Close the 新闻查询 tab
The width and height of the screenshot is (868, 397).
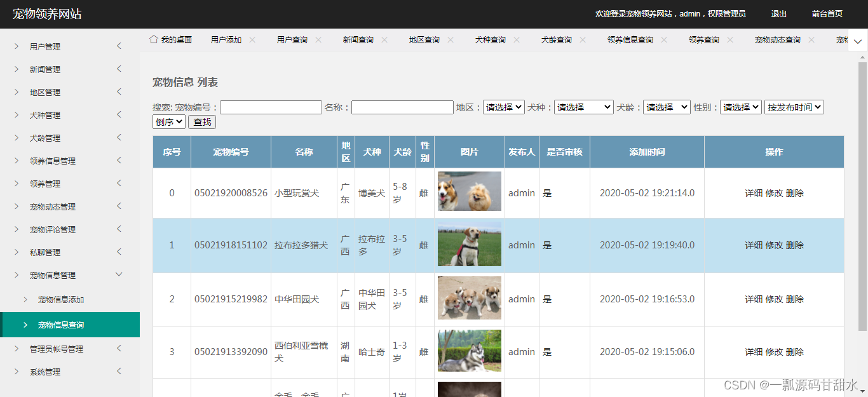(384, 39)
